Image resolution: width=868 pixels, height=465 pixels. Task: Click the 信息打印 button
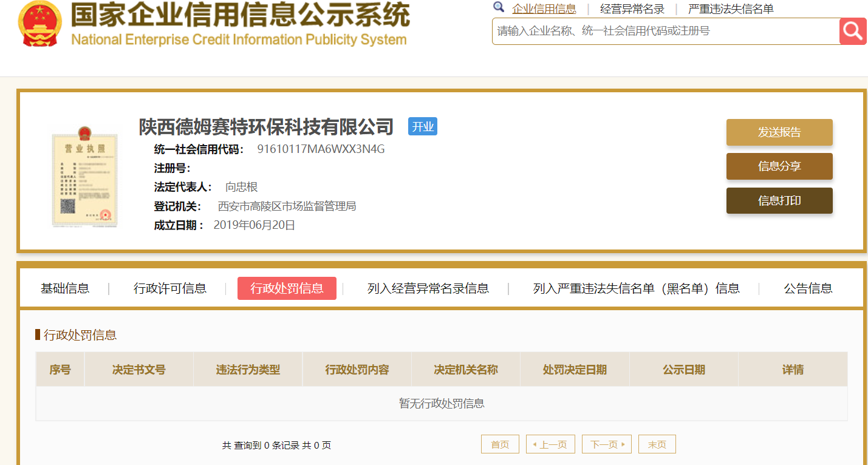(779, 201)
